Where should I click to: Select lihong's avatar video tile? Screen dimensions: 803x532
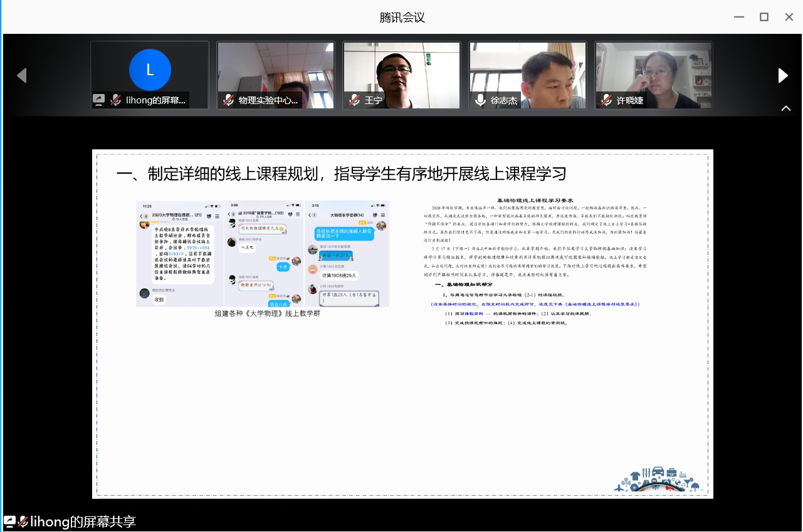tap(150, 70)
